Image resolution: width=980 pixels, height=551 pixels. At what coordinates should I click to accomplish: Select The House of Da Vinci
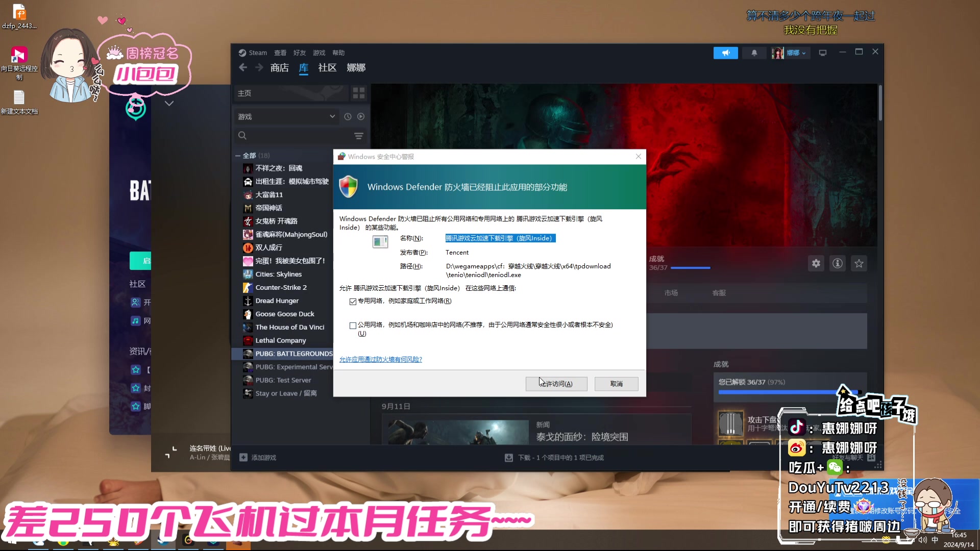click(289, 328)
